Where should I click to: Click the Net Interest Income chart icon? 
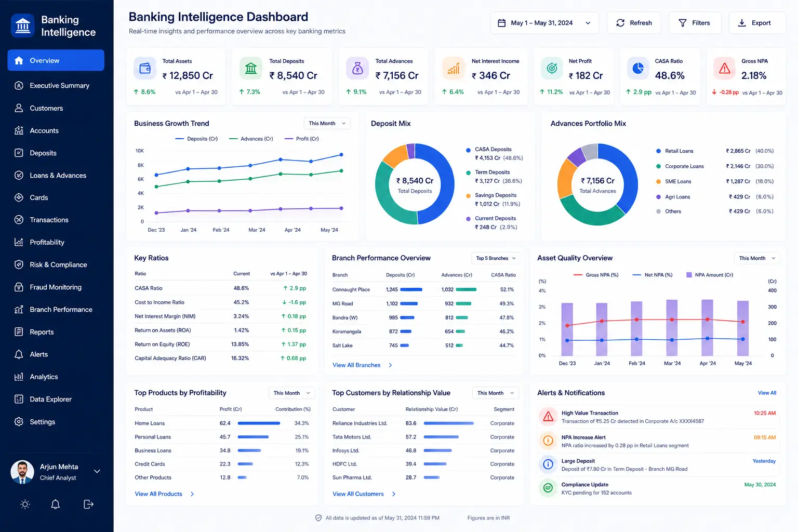(454, 68)
